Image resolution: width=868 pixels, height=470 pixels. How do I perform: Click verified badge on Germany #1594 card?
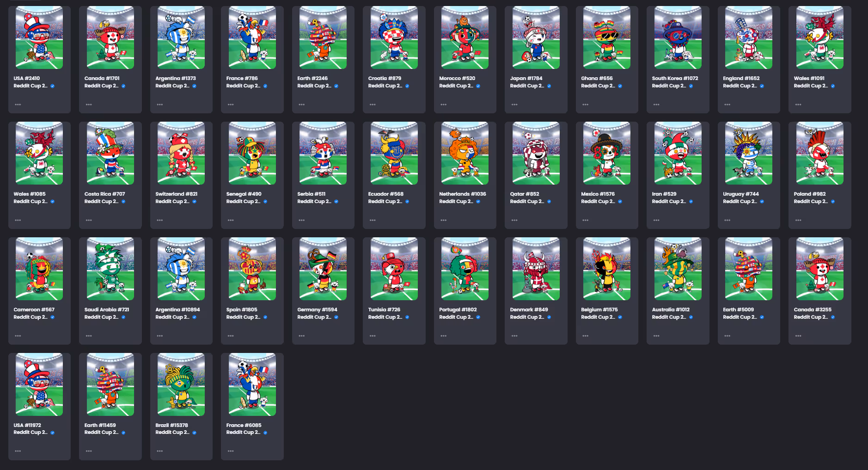pos(336,317)
